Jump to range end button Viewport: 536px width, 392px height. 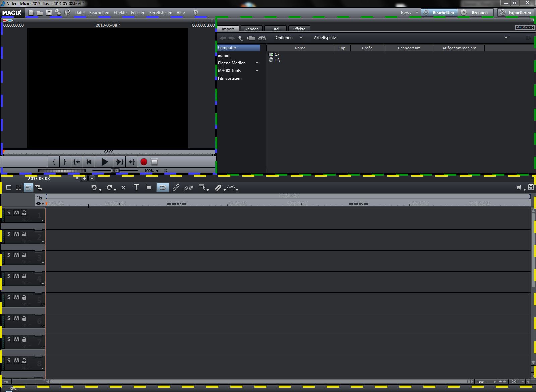[132, 162]
